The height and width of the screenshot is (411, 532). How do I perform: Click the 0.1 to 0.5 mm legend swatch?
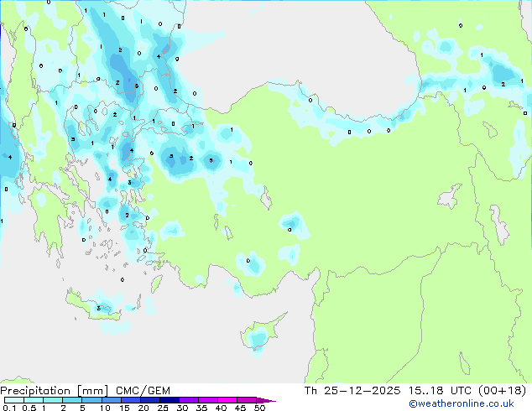(14, 400)
